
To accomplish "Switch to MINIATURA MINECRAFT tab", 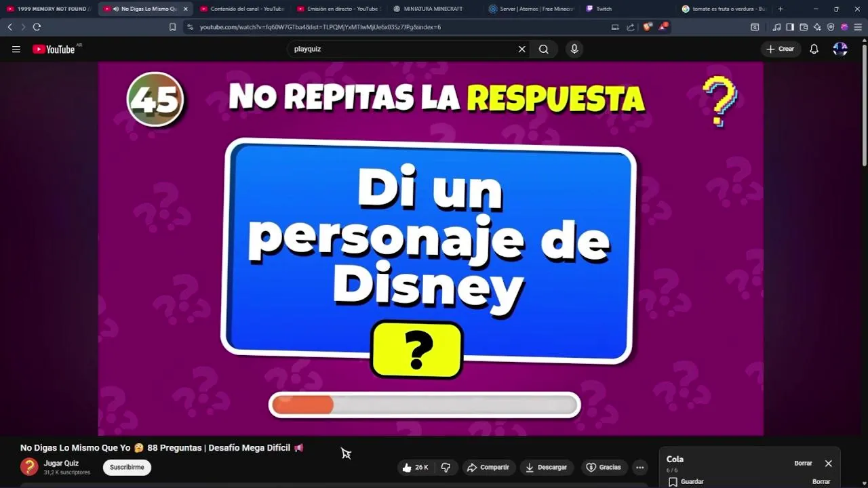I will (435, 9).
